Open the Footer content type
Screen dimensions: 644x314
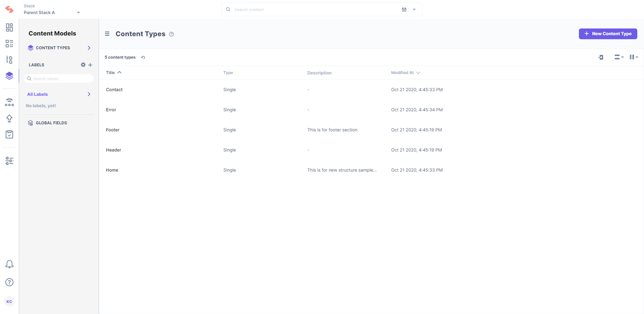(113, 130)
